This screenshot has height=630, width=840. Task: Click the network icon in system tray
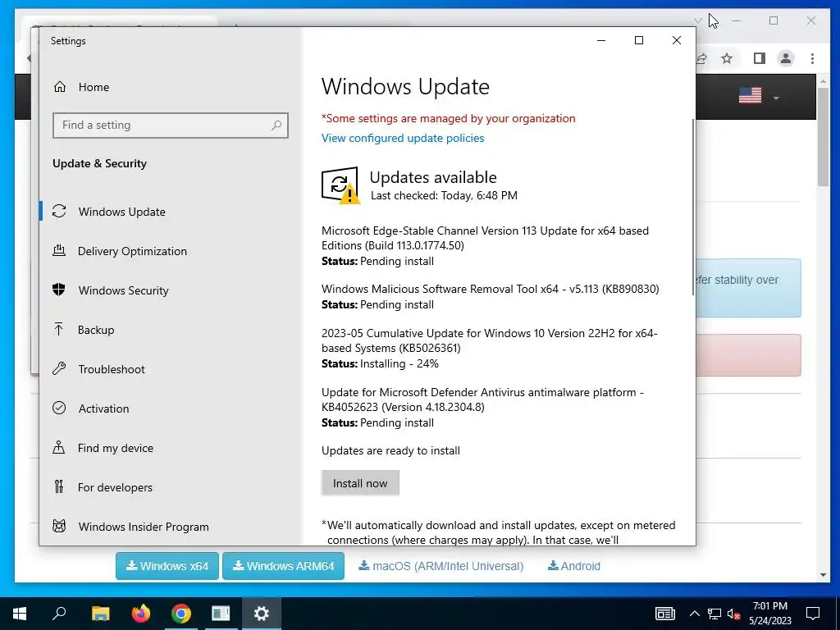[714, 614]
